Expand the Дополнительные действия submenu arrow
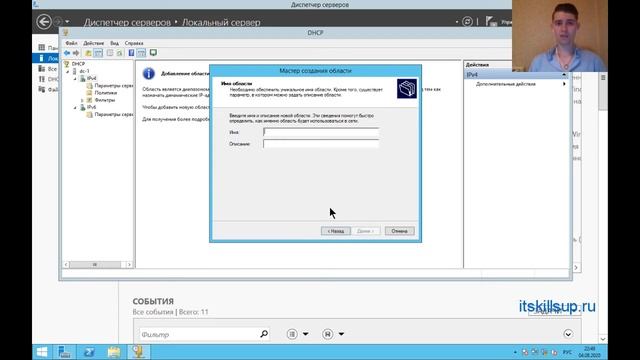 (x=564, y=84)
